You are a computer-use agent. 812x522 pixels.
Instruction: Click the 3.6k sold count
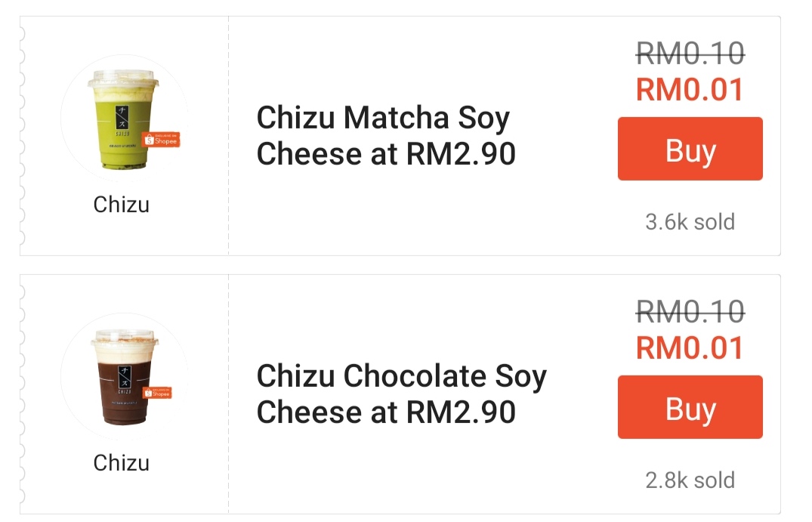pyautogui.click(x=690, y=222)
